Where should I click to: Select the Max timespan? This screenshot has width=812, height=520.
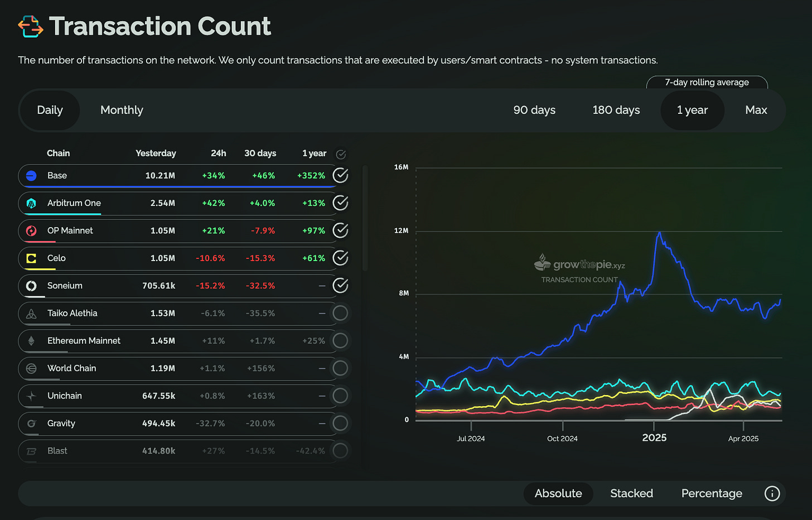pyautogui.click(x=756, y=110)
